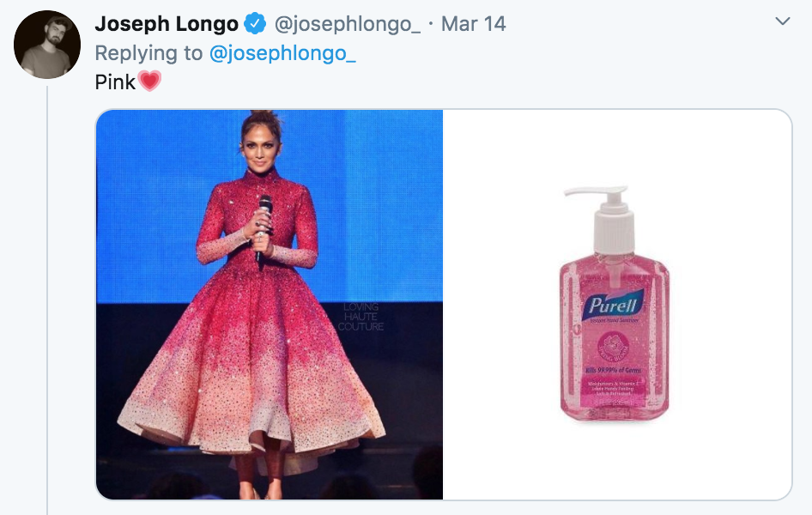Image resolution: width=812 pixels, height=515 pixels.
Task: Click the blue @josephlongo_ reply mention
Action: (282, 53)
